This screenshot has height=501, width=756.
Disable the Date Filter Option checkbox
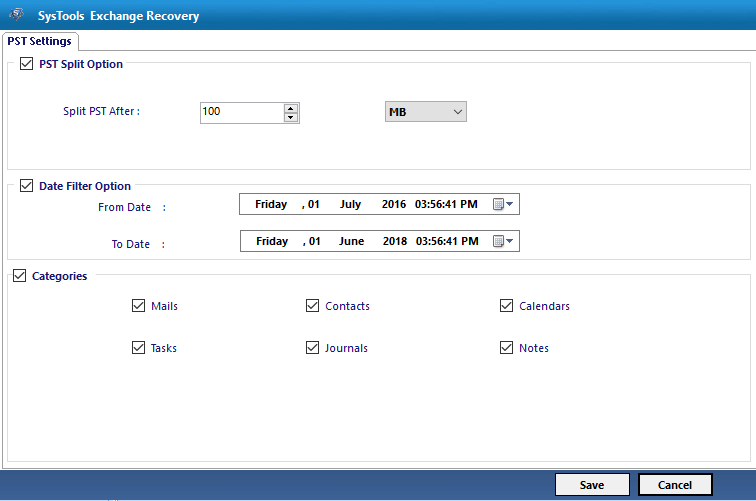[26, 186]
